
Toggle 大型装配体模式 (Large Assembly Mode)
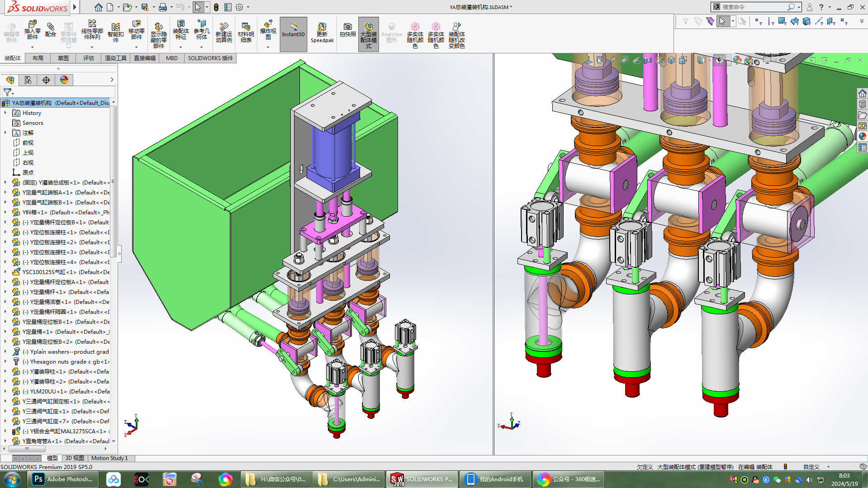point(369,34)
